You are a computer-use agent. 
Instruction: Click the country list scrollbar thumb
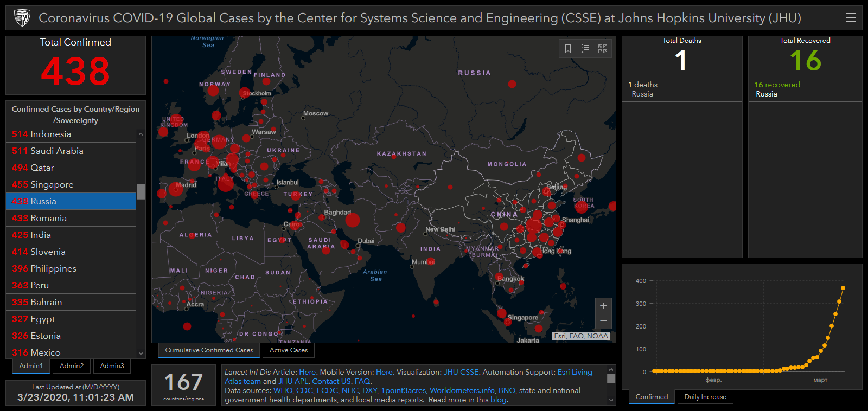point(141,192)
